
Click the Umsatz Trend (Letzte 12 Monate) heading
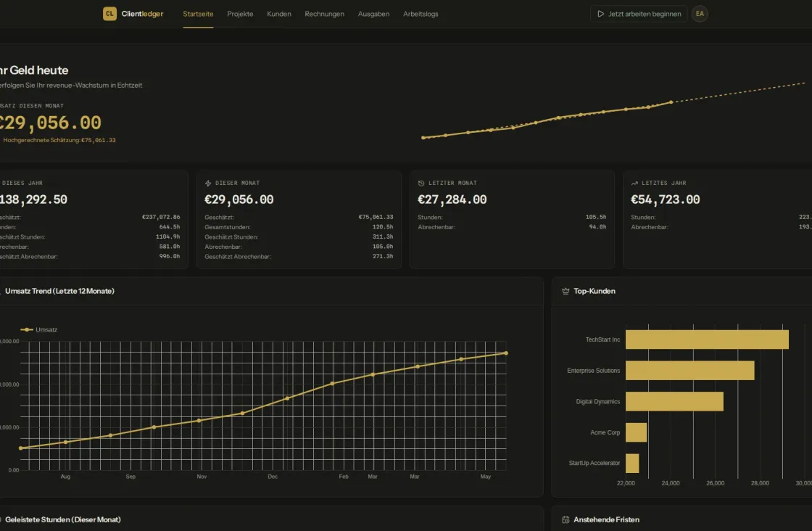(59, 291)
